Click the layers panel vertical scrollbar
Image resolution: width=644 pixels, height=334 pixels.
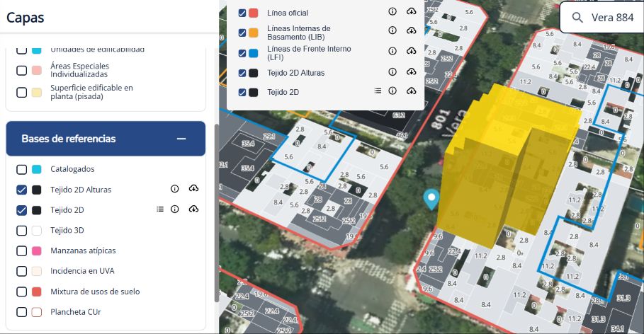pyautogui.click(x=217, y=212)
